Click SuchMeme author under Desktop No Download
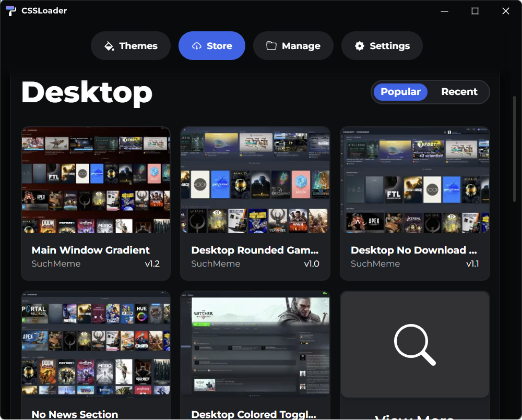 coord(375,264)
